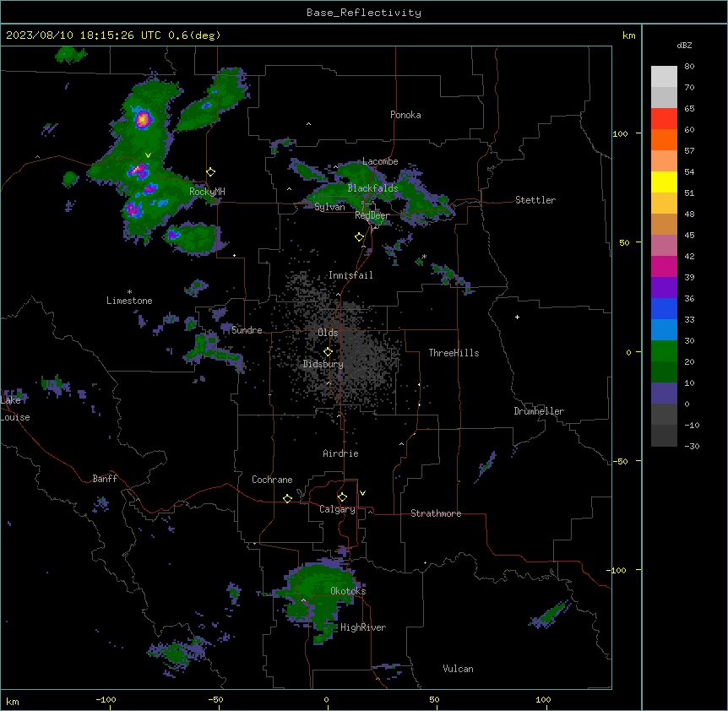Pick the magenta swatch in dBZ legend
Image resolution: width=728 pixels, height=711 pixels.
(x=664, y=266)
